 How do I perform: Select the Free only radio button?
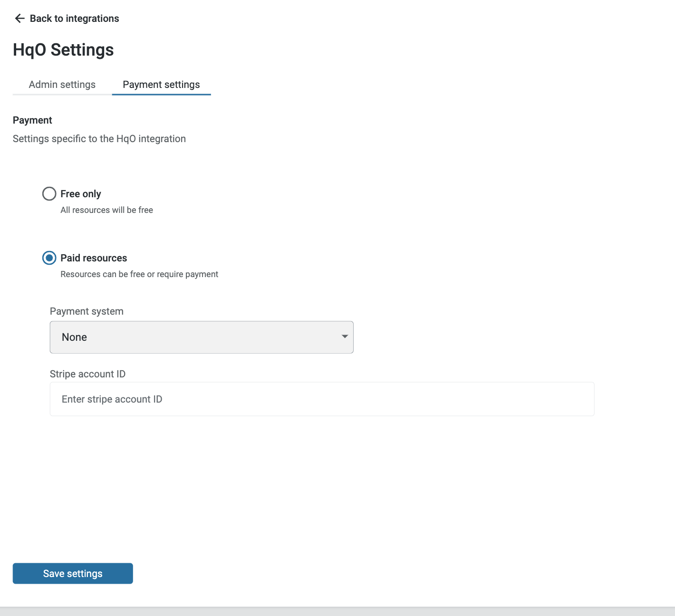pyautogui.click(x=49, y=193)
